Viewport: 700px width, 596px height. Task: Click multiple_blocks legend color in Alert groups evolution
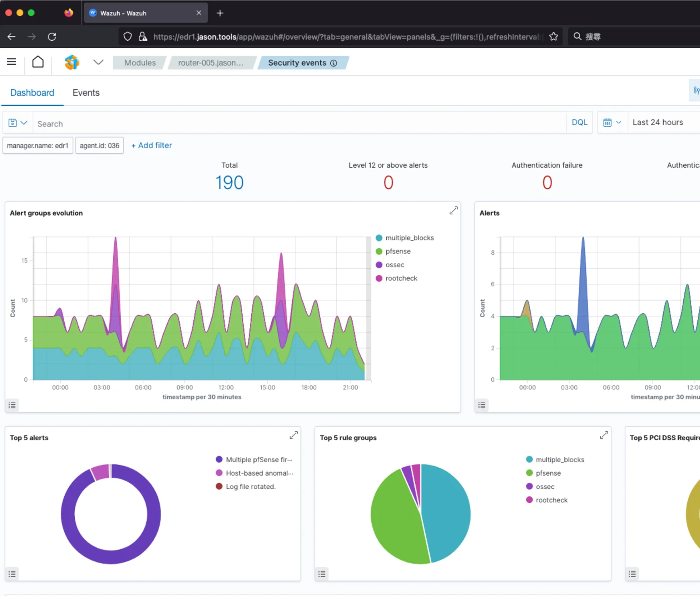click(x=379, y=238)
